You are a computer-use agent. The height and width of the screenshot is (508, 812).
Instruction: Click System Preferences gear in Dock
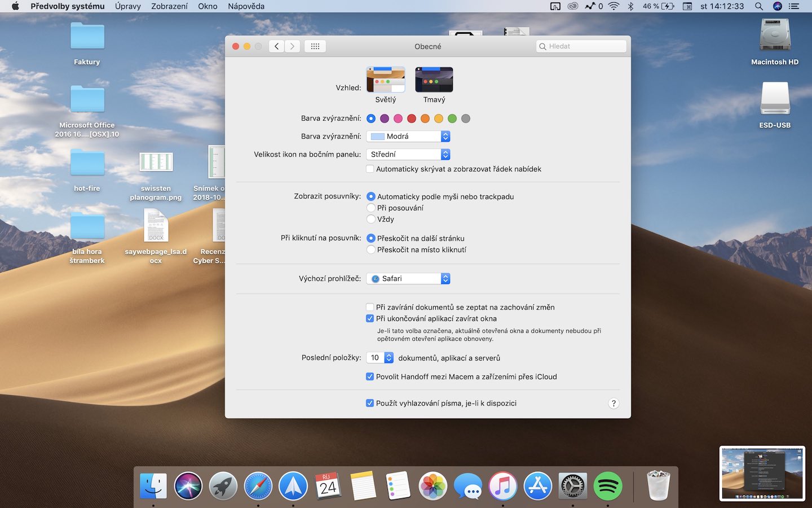point(573,485)
